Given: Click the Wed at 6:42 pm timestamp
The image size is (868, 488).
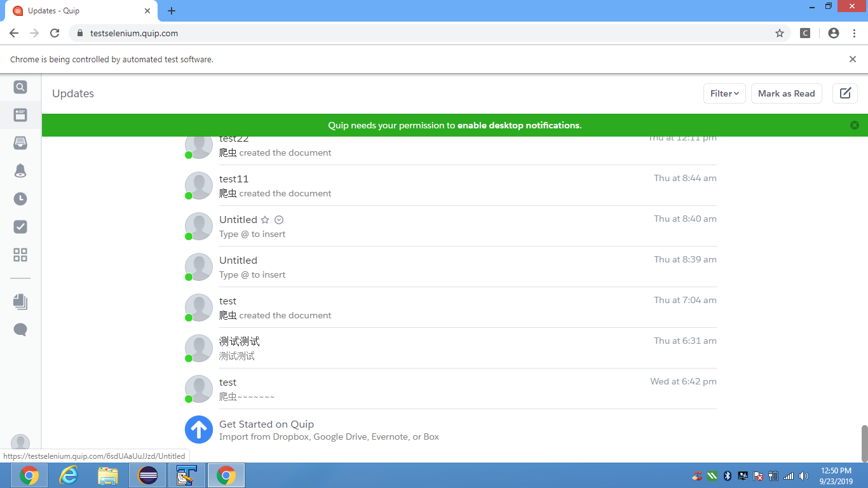Looking at the screenshot, I should [x=683, y=381].
